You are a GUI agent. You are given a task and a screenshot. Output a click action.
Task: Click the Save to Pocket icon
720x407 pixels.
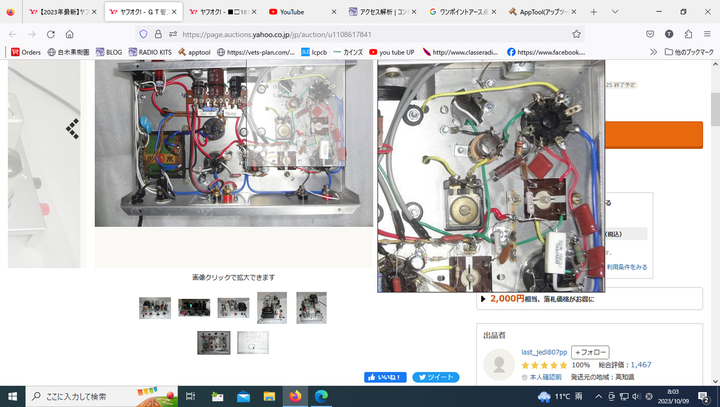pos(651,33)
